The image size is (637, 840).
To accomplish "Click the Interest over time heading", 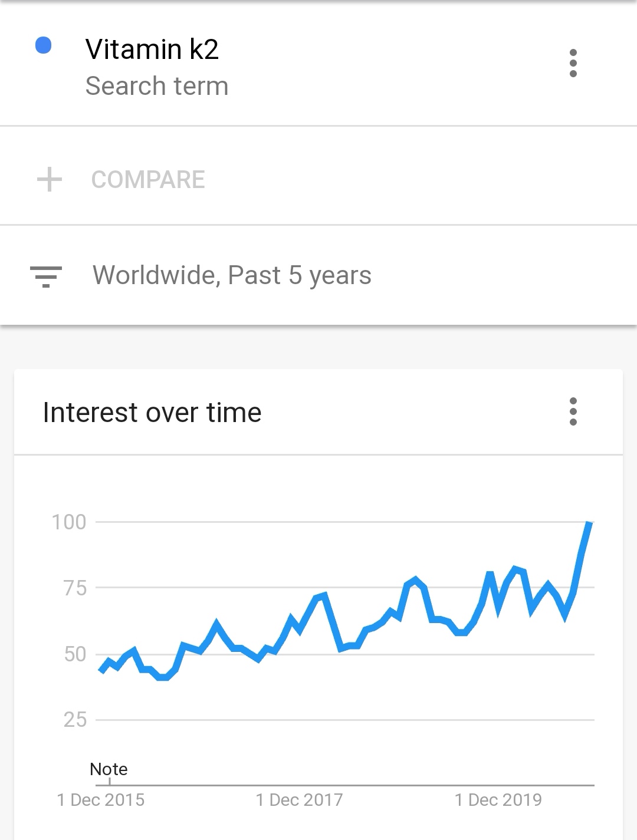I will pos(152,412).
